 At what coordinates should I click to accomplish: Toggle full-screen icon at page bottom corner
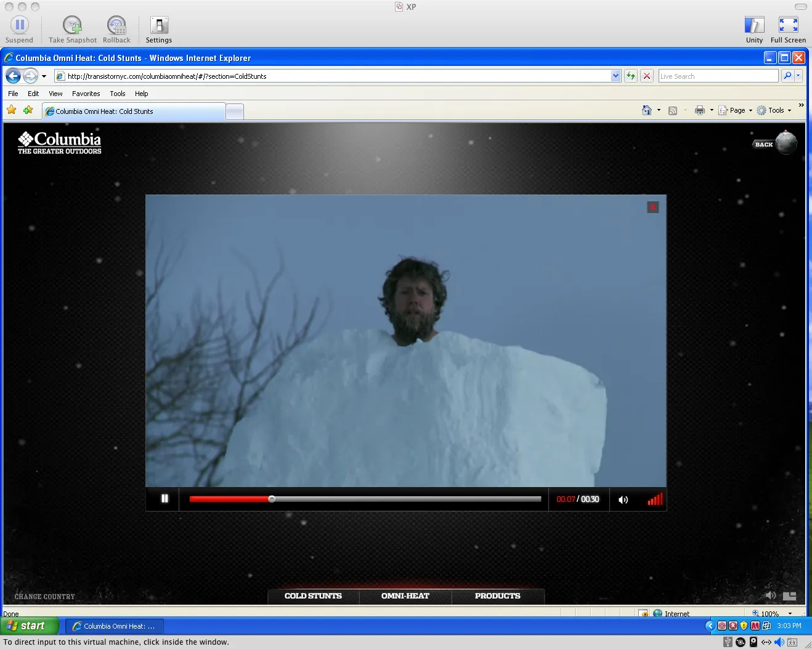coord(789,595)
